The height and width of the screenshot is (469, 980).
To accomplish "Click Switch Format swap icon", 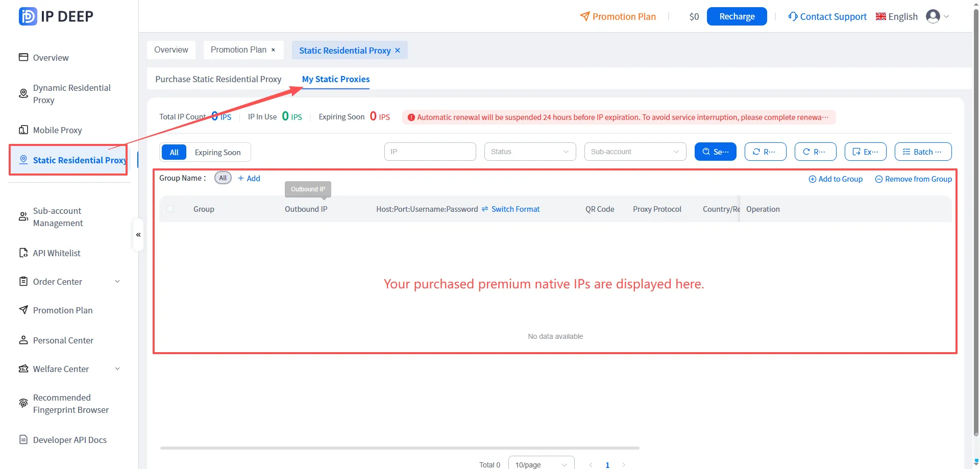I will [485, 209].
